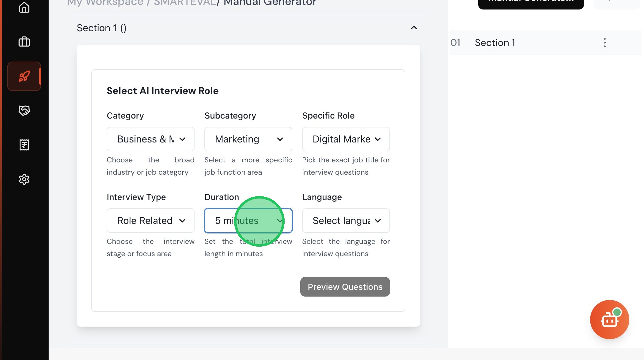This screenshot has height=360, width=644.
Task: Open Section 1 three-dot options menu
Action: click(x=604, y=43)
